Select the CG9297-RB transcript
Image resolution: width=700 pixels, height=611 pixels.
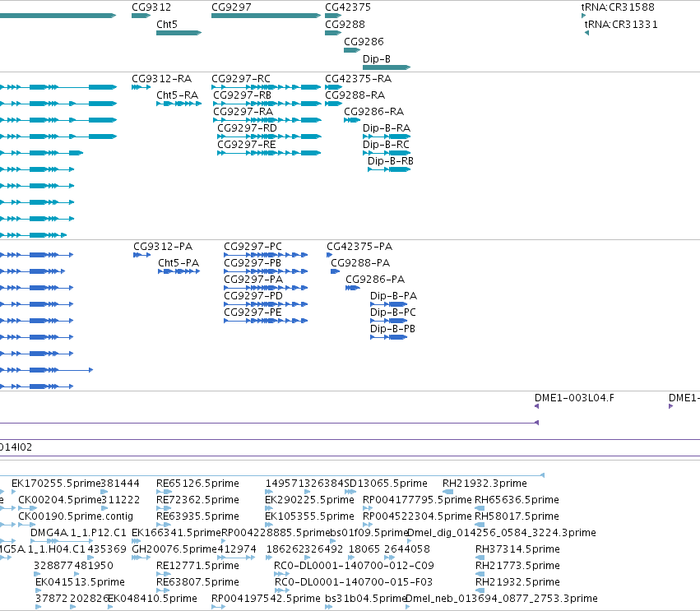point(267,104)
